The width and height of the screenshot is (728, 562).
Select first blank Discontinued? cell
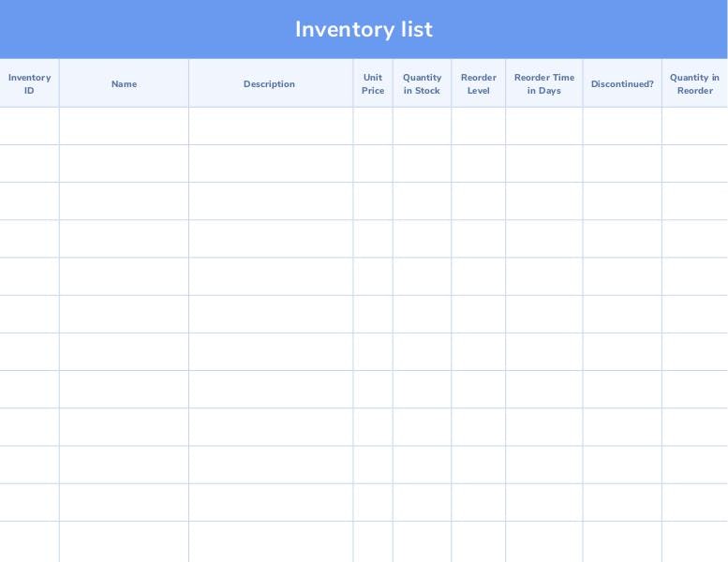(x=622, y=126)
